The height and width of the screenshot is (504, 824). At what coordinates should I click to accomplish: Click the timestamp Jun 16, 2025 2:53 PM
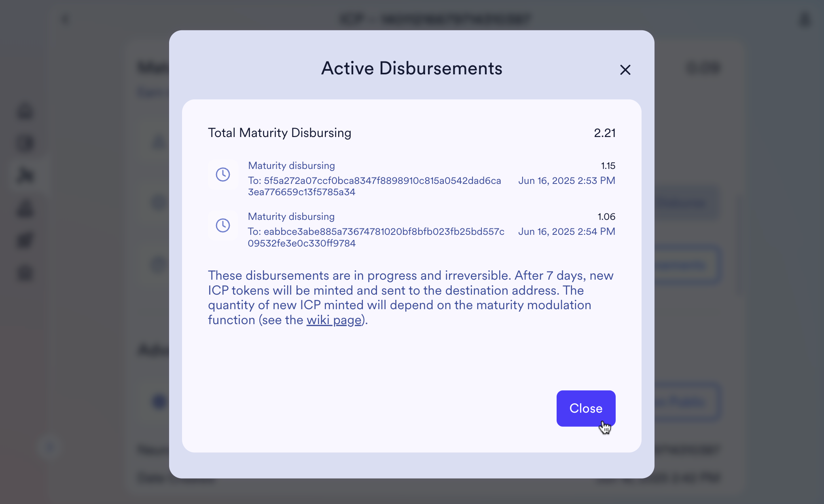(566, 181)
